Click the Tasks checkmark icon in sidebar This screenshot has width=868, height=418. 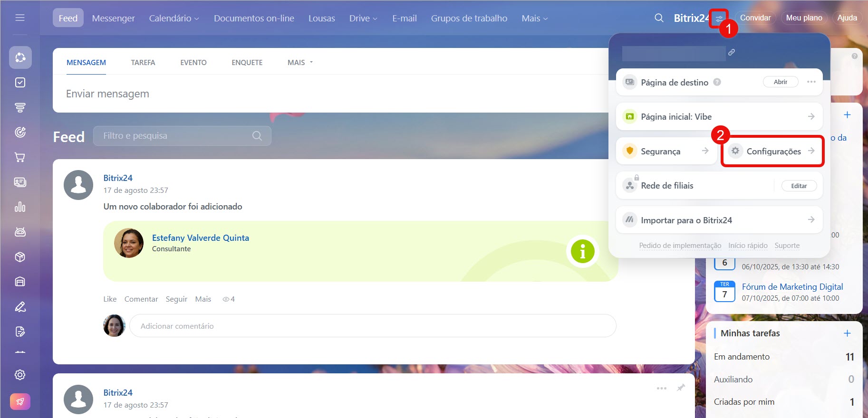pos(20,83)
